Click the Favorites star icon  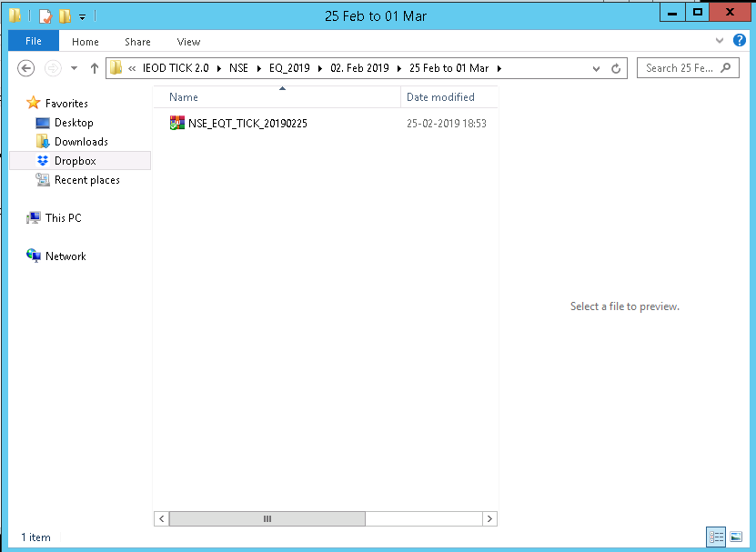pos(34,102)
